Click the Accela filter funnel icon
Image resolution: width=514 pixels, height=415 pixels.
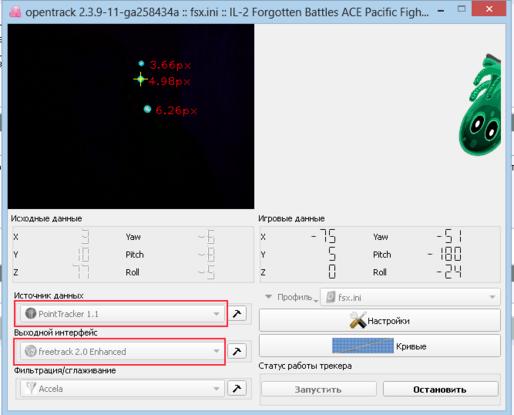(31, 388)
